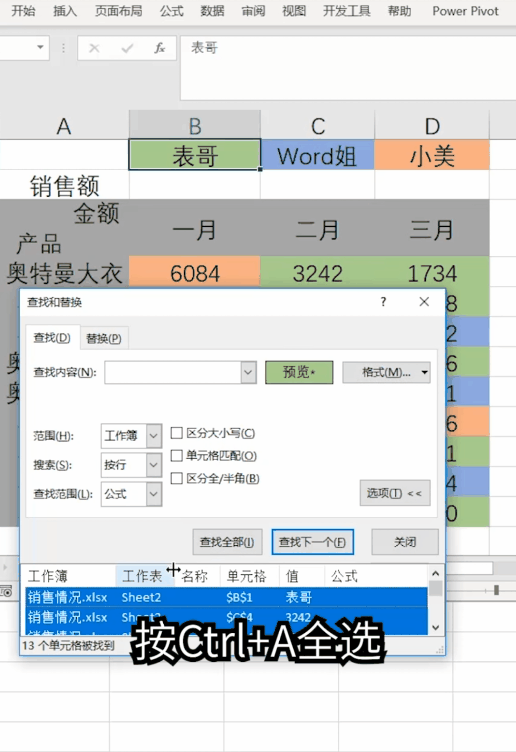Image resolution: width=516 pixels, height=752 pixels.
Task: Select the orange 6084 cell
Action: [x=195, y=273]
